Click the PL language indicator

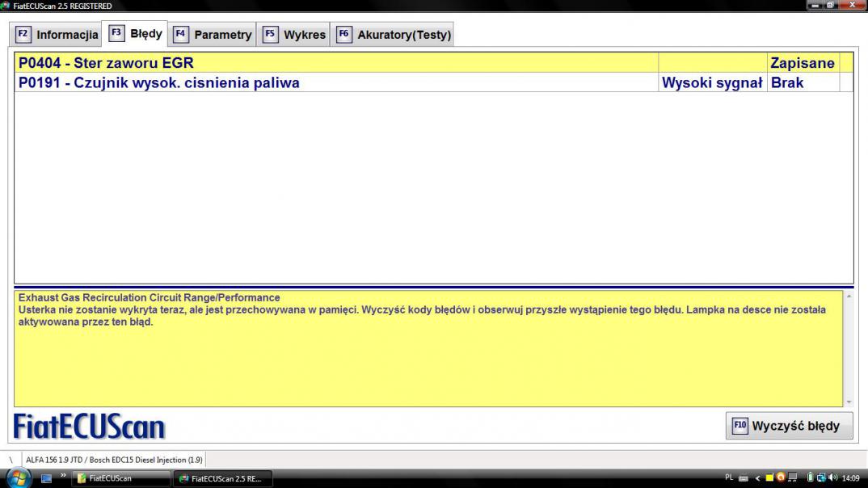(x=729, y=477)
